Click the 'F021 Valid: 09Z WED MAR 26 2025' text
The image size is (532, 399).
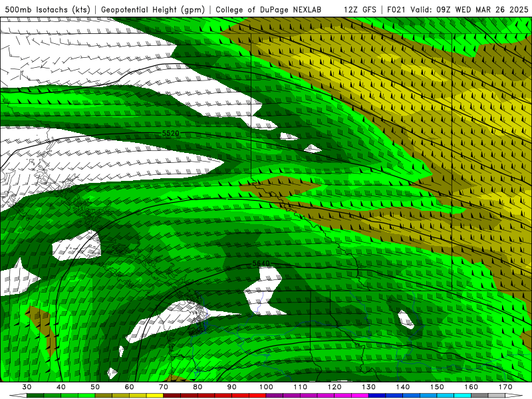pos(458,10)
